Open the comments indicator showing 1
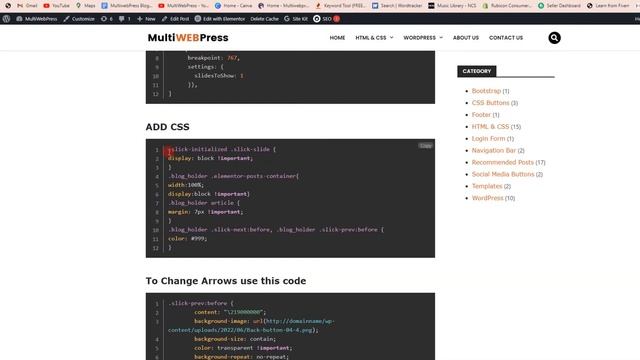Screen dimensions: 640x360 (124, 19)
